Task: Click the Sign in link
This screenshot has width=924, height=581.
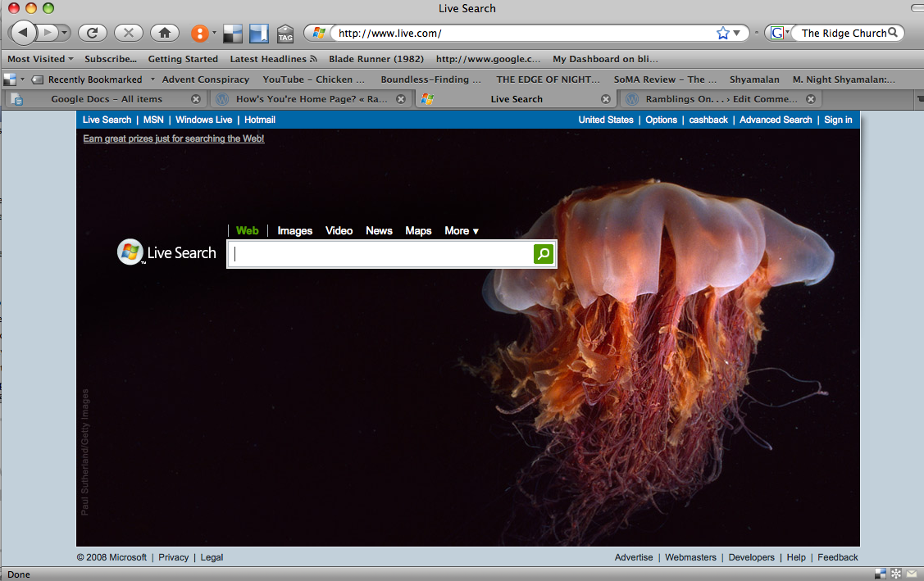Action: [838, 120]
